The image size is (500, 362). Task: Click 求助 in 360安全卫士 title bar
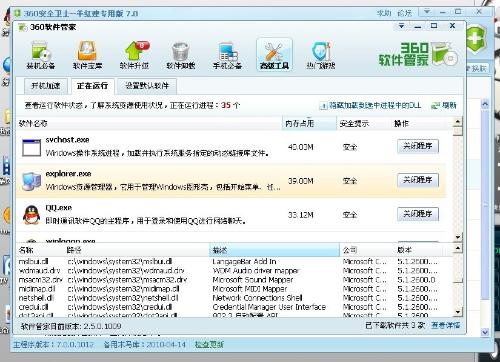coord(384,13)
